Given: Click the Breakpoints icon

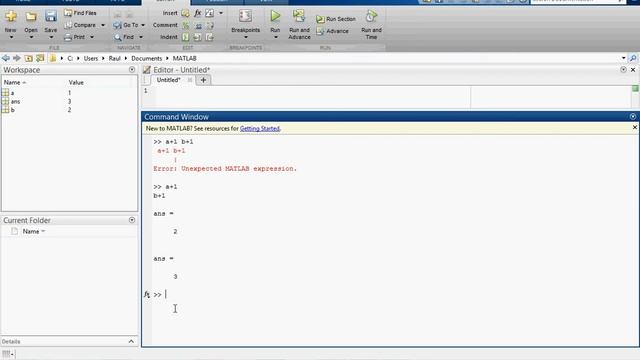Looking at the screenshot, I should [245, 16].
